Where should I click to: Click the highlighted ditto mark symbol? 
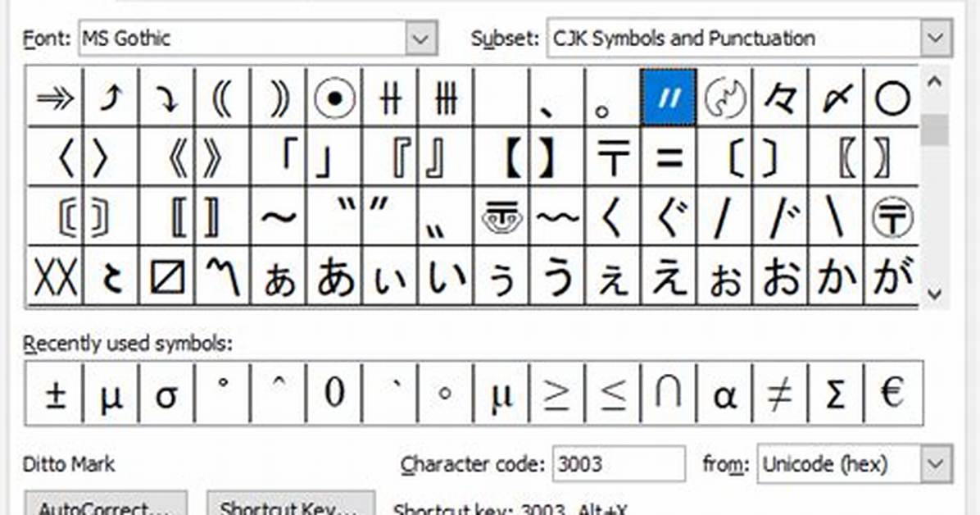[x=668, y=98]
